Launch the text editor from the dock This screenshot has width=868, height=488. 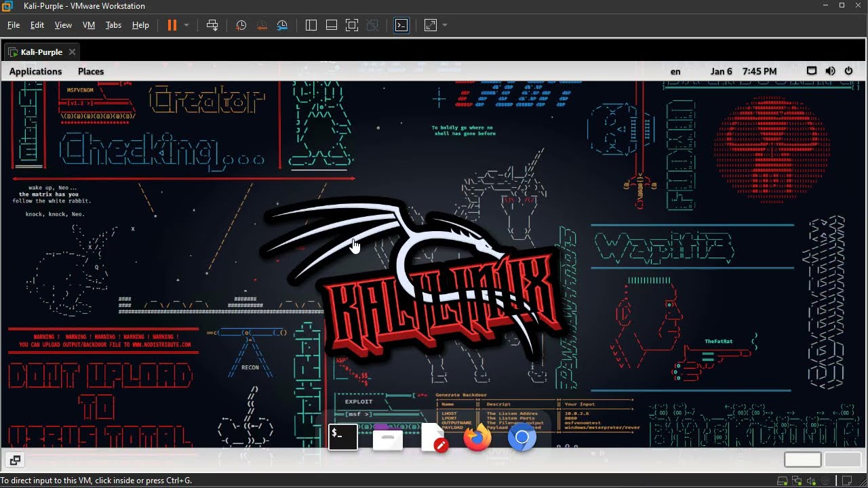434,439
